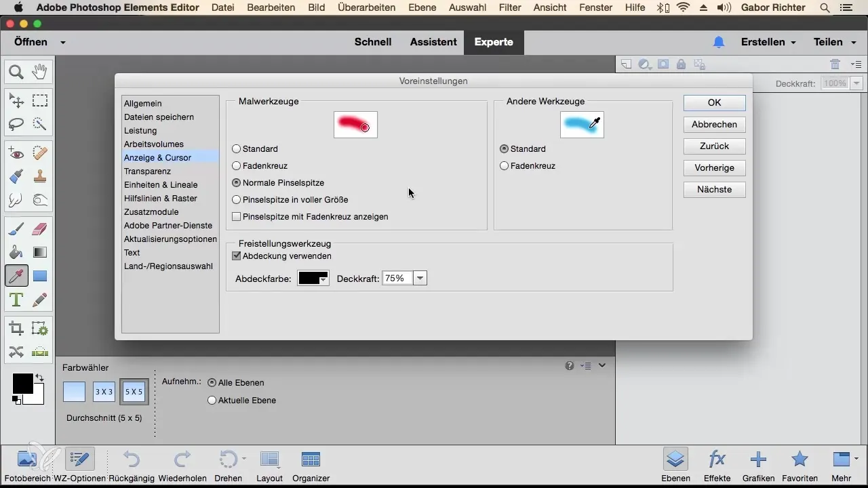
Task: Click the notification bell icon
Action: (719, 42)
